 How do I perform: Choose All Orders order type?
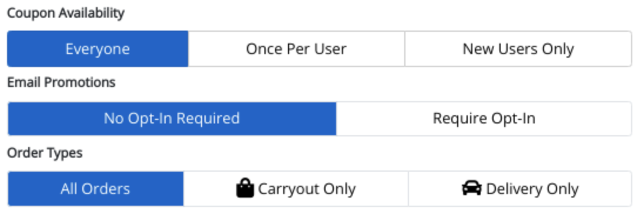click(95, 189)
